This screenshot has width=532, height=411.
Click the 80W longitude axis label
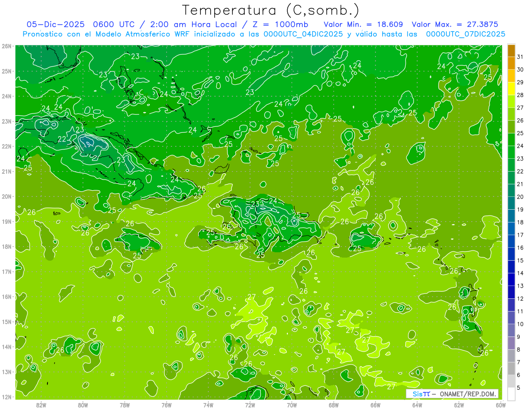point(83,405)
